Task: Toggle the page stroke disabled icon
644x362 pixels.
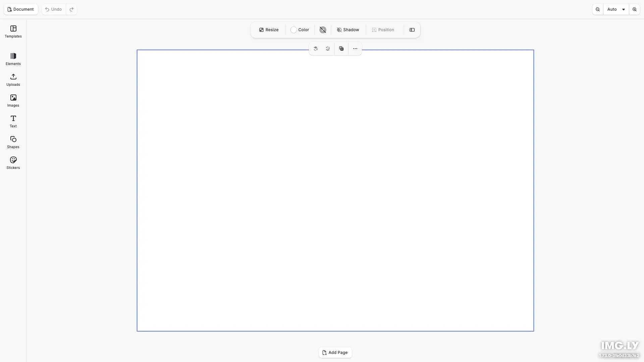Action: click(323, 30)
